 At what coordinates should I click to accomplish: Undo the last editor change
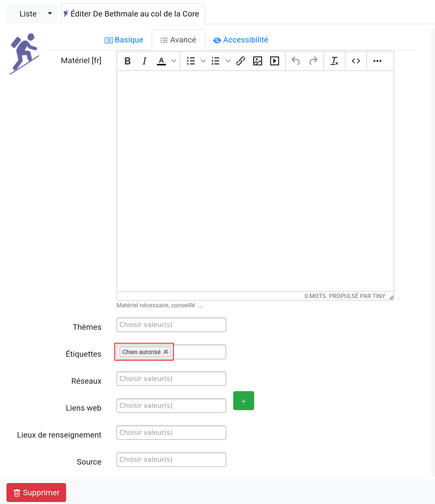tap(296, 61)
